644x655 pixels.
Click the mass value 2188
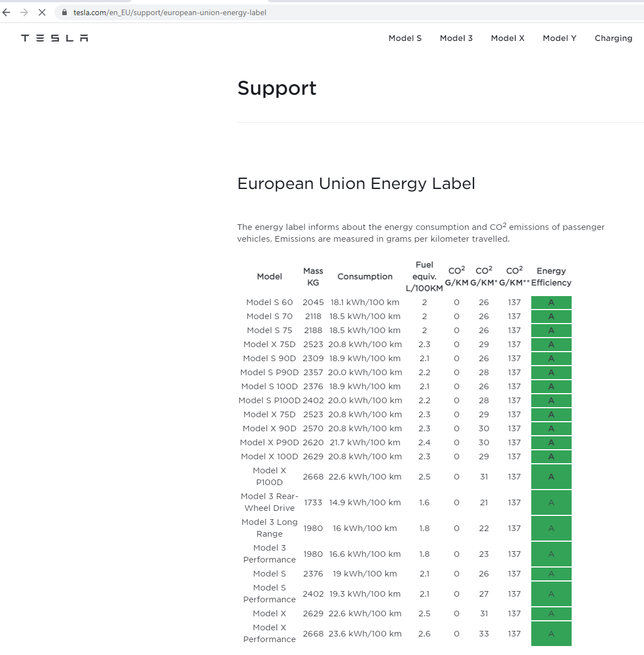313,330
